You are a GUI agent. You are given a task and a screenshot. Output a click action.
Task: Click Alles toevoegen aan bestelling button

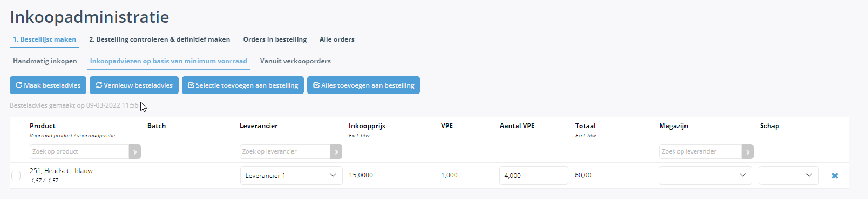pos(363,85)
